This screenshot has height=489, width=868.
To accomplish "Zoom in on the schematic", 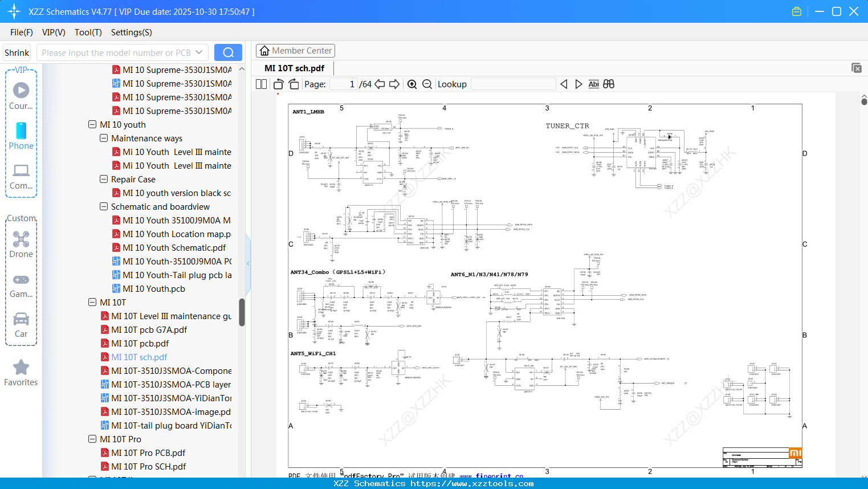I will click(x=412, y=84).
